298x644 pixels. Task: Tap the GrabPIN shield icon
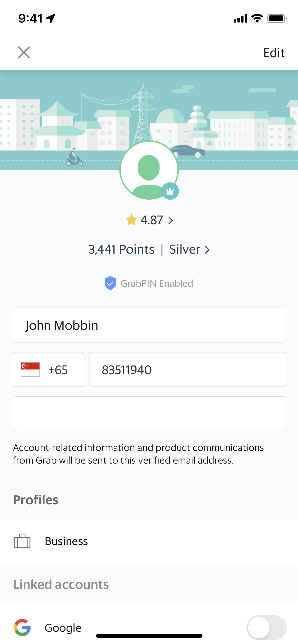[x=110, y=283]
